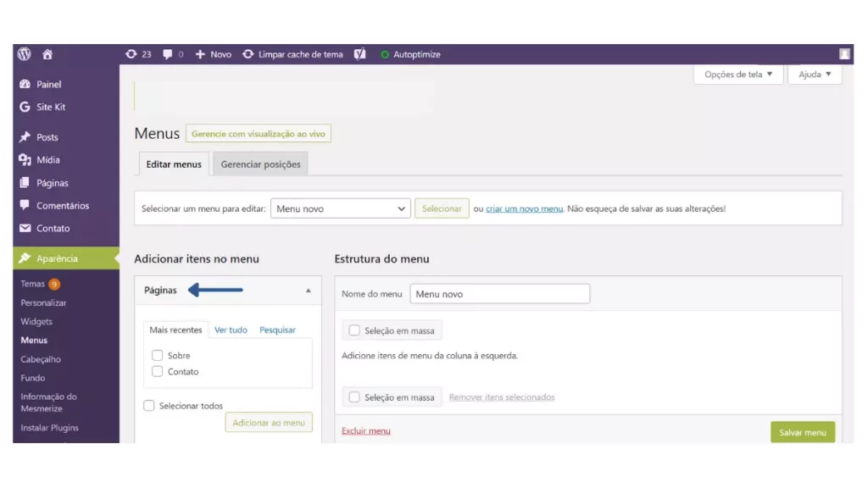Enable lower Seleção em massa checkbox
Image resolution: width=868 pixels, height=488 pixels.
[354, 396]
